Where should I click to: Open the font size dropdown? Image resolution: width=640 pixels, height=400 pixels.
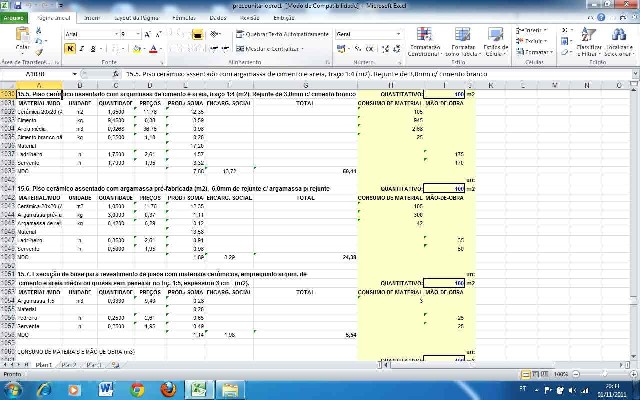coord(138,34)
